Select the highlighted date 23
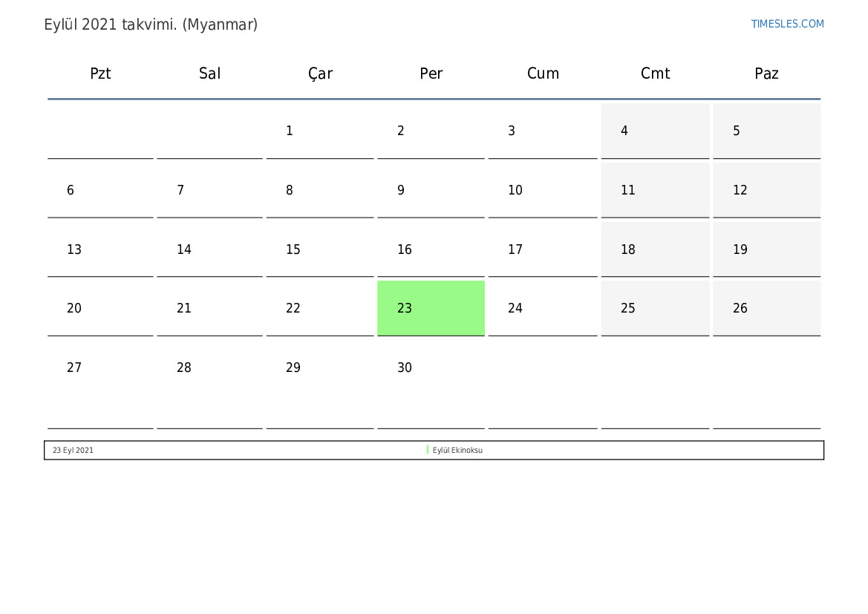The height and width of the screenshot is (614, 868). [431, 308]
